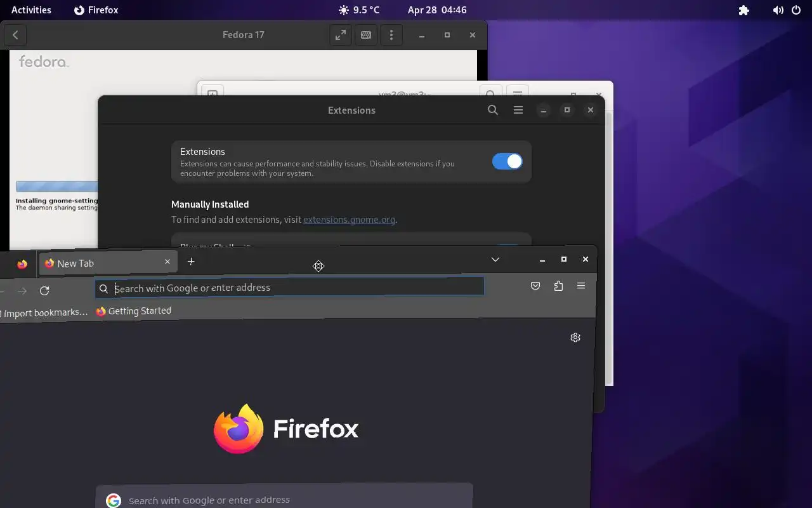
Task: Open the Getting Started bookmark
Action: (x=134, y=311)
